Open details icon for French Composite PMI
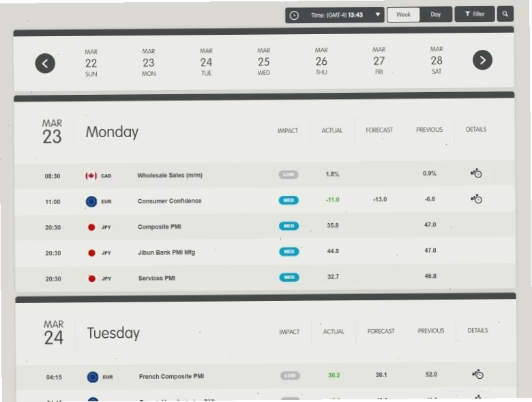532x402 pixels. point(477,374)
